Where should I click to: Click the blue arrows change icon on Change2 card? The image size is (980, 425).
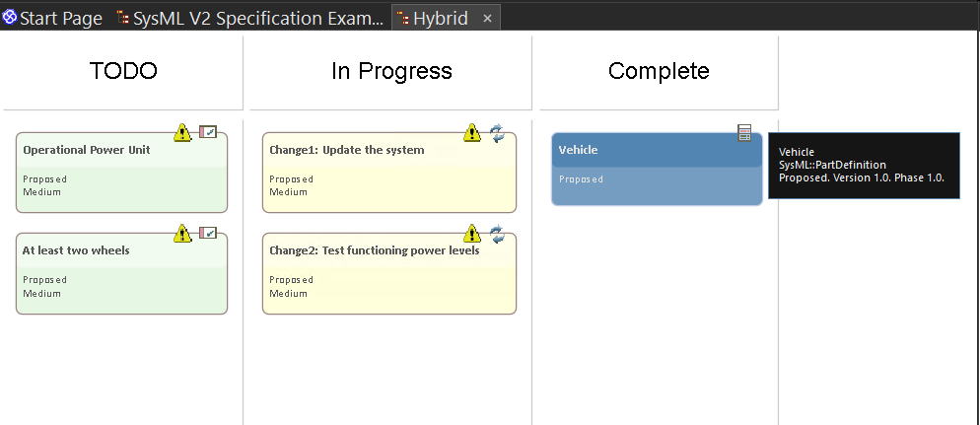point(497,233)
